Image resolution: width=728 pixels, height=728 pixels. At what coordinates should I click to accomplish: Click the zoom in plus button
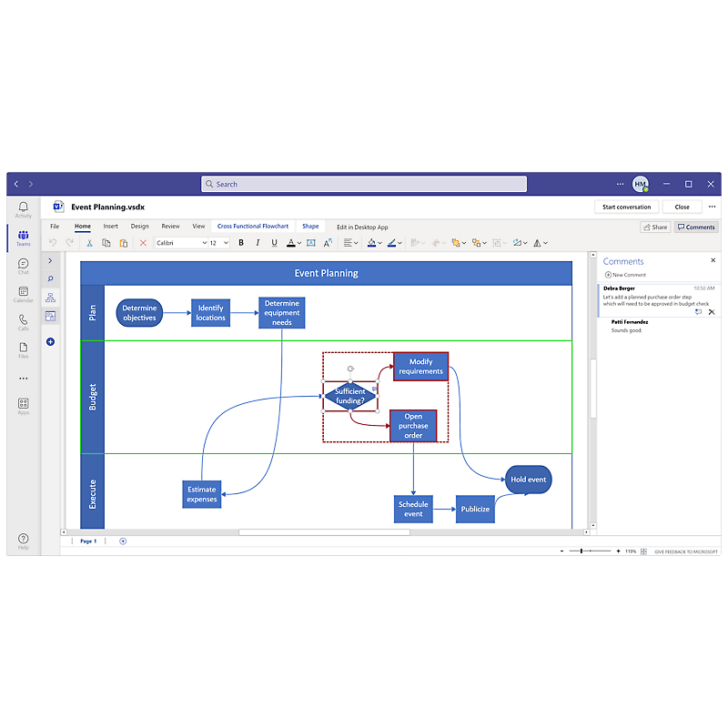[618, 551]
